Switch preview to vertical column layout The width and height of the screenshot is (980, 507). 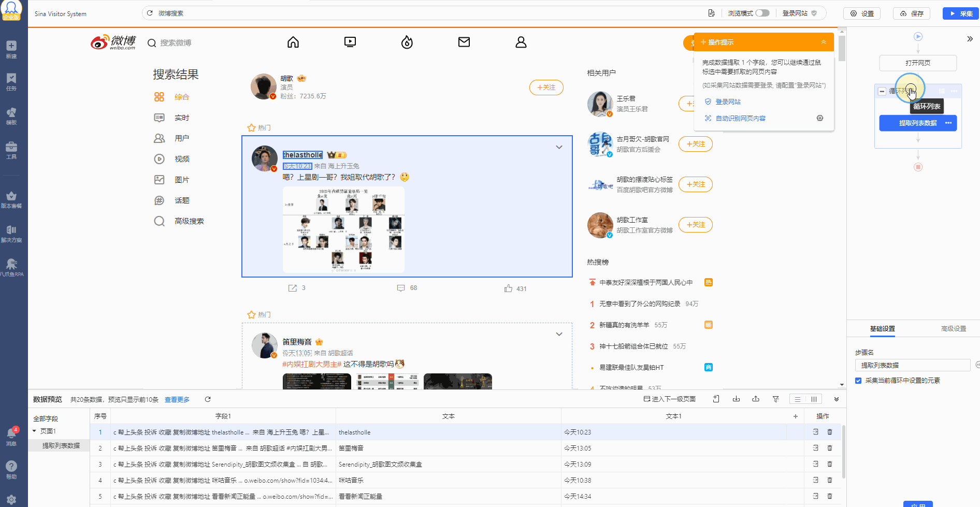(x=814, y=399)
